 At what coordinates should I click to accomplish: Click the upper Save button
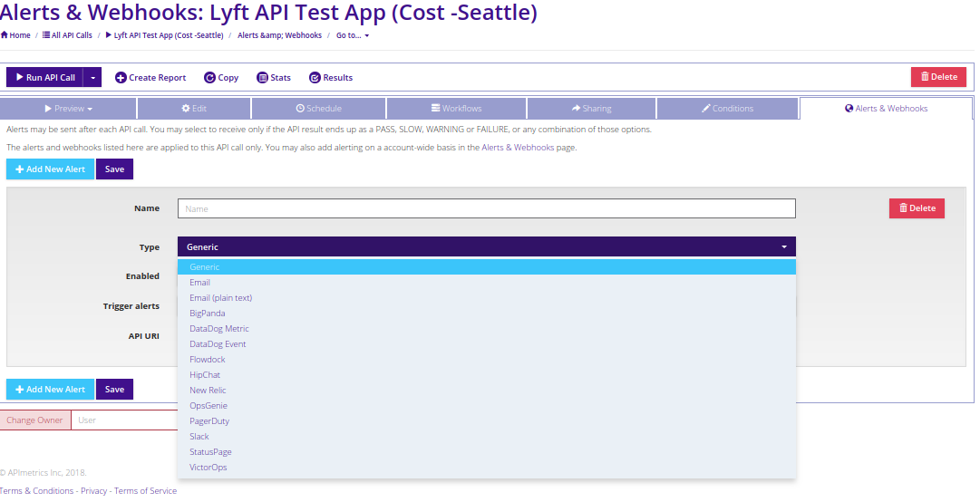114,169
